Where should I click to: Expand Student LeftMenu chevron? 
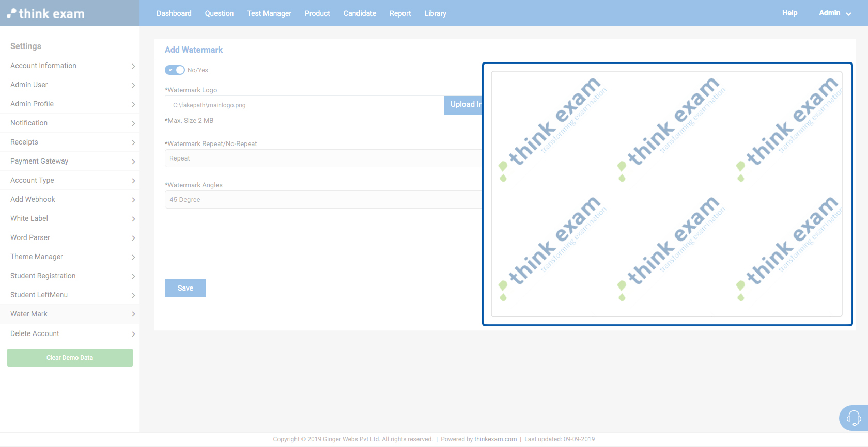[x=133, y=295]
